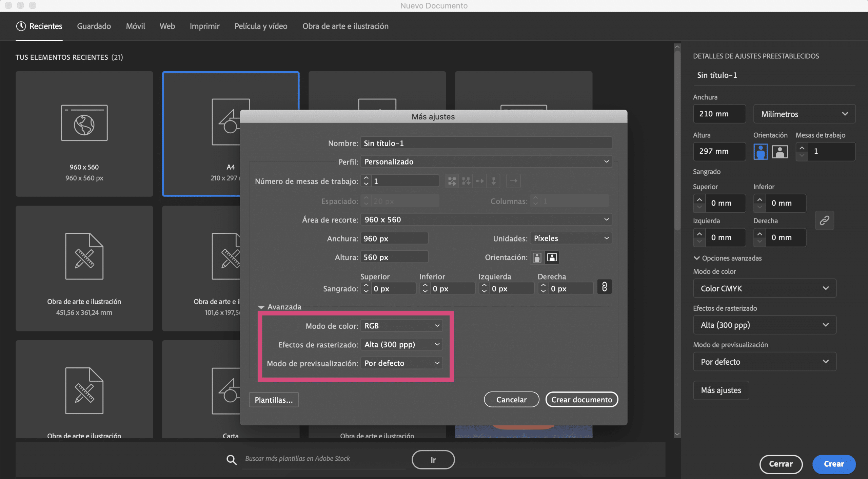Select the 451,56 x 361,24 mm preset

click(84, 268)
